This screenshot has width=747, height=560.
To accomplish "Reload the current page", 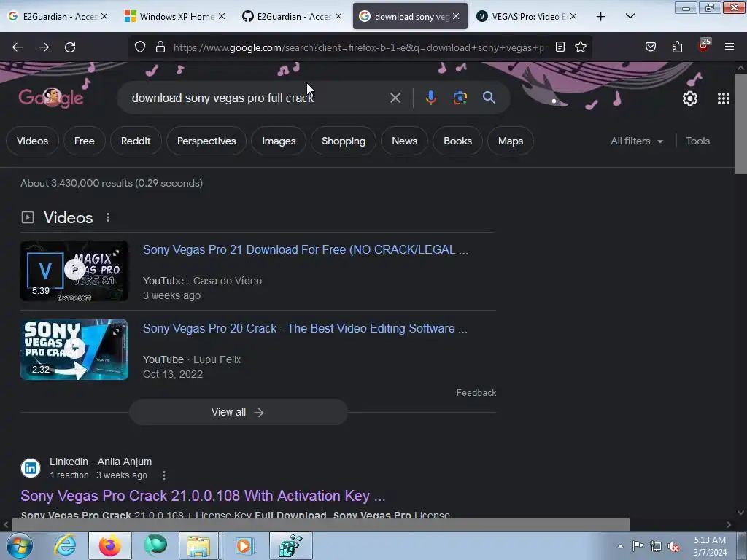I will point(70,47).
